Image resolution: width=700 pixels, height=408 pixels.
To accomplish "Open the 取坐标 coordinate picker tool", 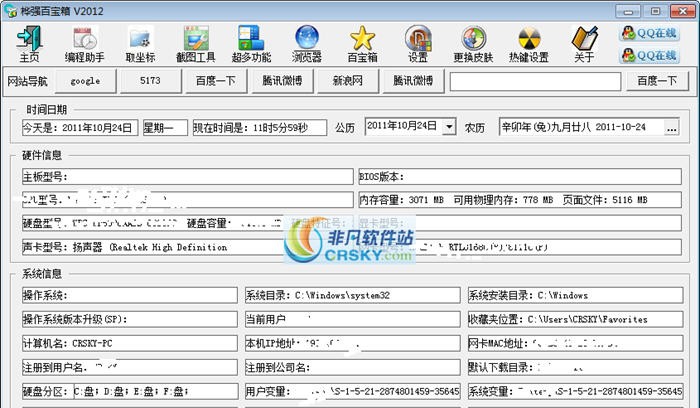I will pyautogui.click(x=140, y=44).
